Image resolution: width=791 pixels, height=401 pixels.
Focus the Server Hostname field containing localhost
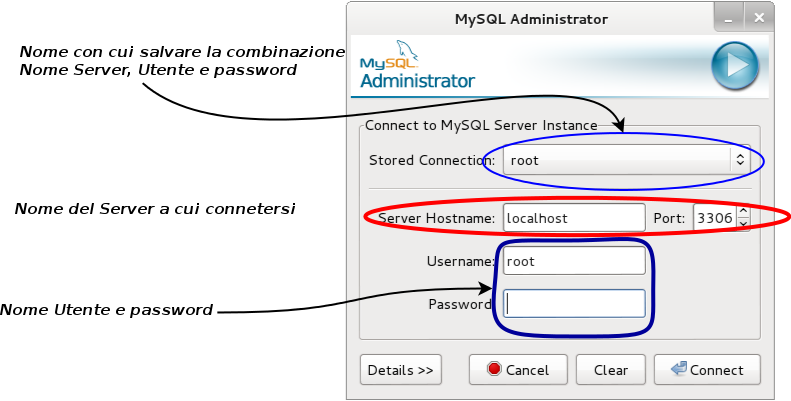[574, 218]
